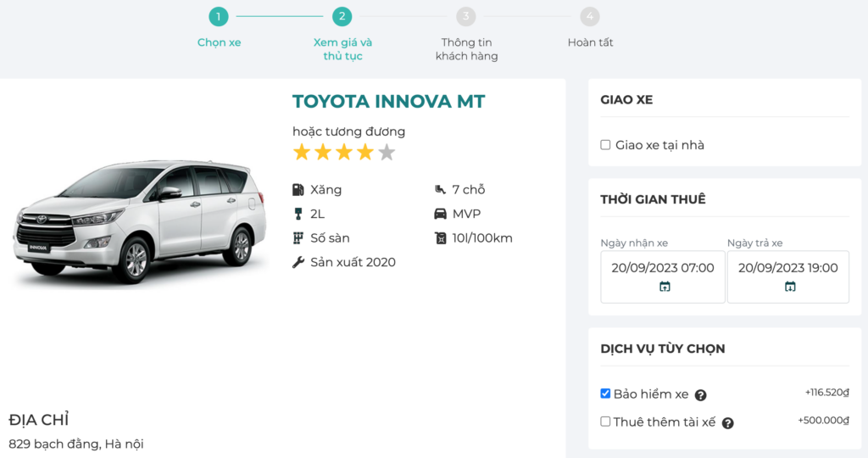
Task: Tick the Thuê thêm tài xế checkbox
Action: [x=605, y=422]
